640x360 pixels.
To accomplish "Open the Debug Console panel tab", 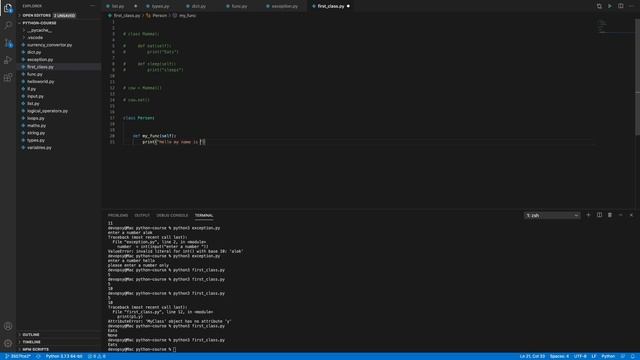I will [172, 215].
